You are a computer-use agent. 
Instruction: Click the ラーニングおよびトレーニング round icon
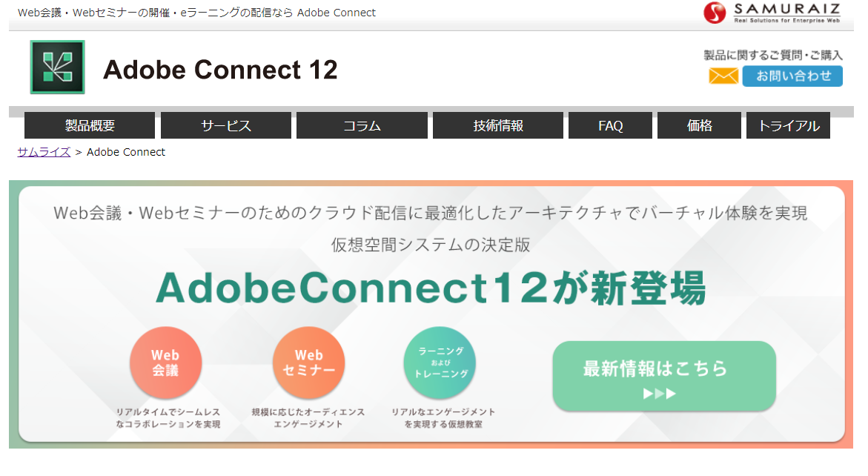coord(440,363)
